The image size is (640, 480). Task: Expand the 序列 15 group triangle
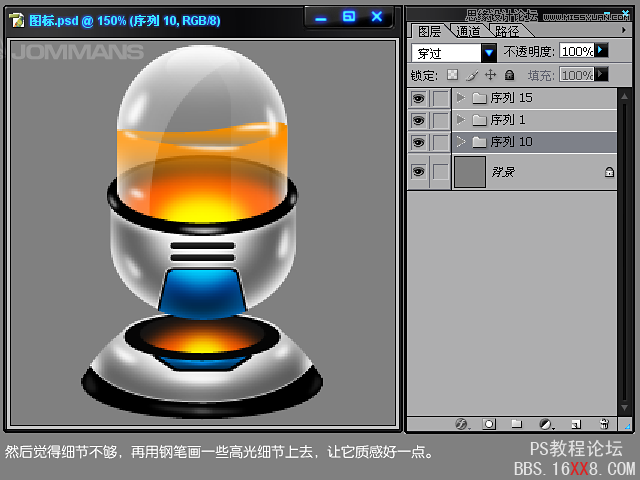coord(460,98)
